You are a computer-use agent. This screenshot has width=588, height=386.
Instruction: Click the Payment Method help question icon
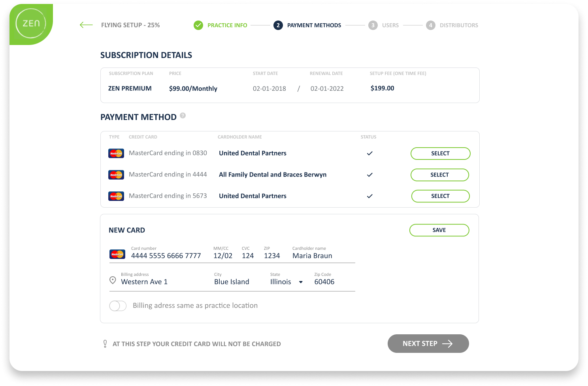pyautogui.click(x=183, y=116)
